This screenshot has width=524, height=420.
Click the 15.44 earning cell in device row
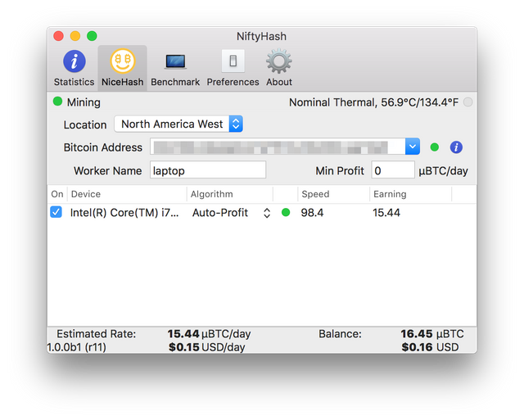pos(386,213)
